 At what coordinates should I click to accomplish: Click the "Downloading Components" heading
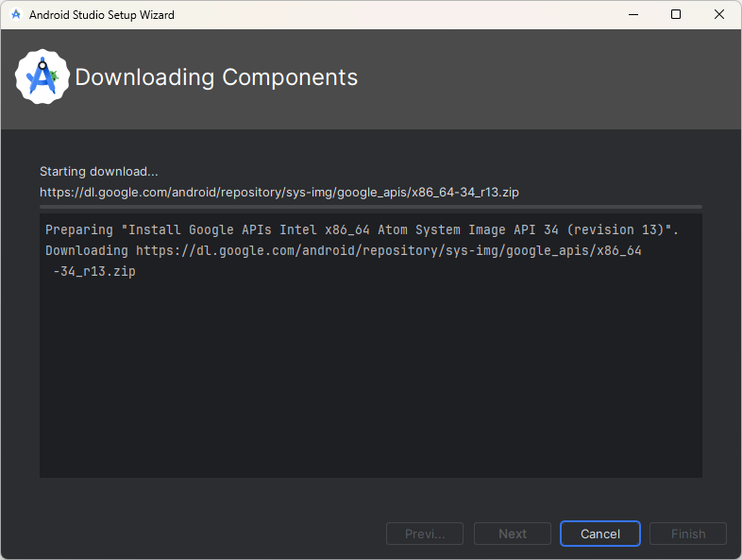coord(216,77)
